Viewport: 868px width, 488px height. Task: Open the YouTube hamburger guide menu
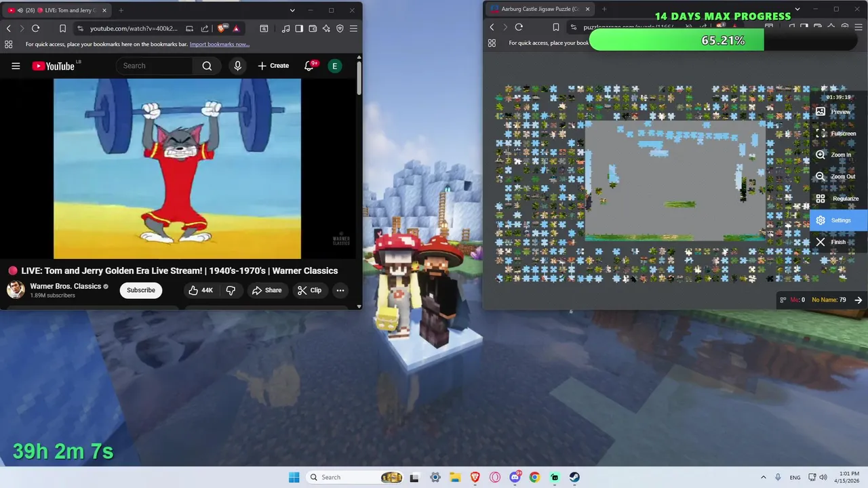pos(16,66)
